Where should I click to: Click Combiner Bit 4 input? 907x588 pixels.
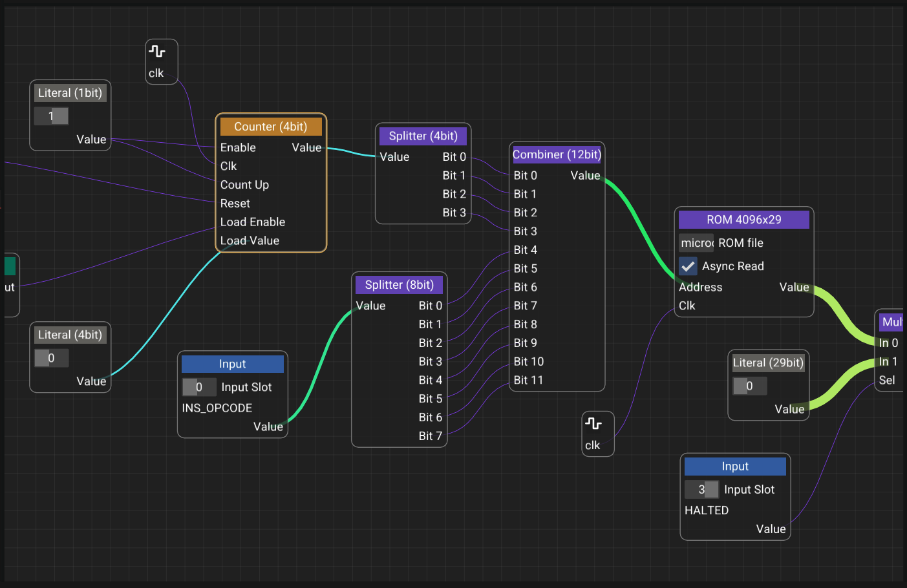(x=525, y=250)
